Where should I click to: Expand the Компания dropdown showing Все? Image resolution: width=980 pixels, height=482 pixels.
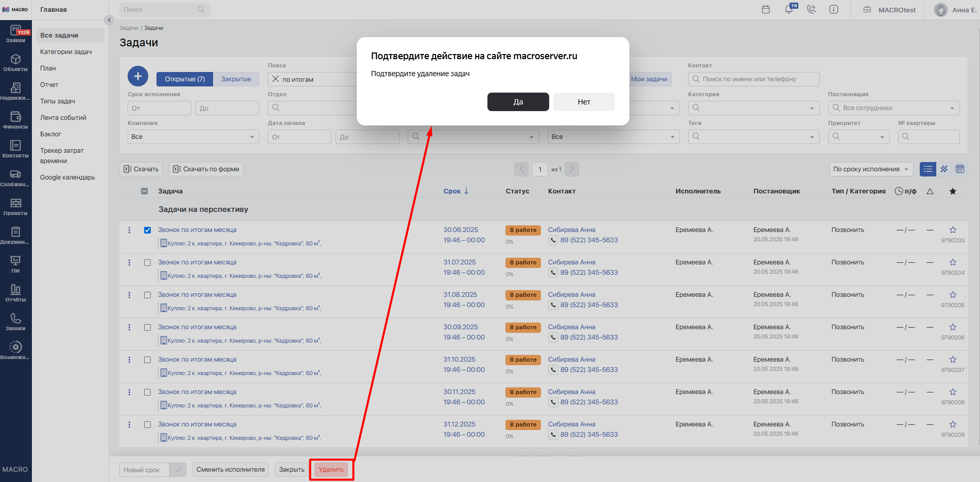click(x=193, y=137)
